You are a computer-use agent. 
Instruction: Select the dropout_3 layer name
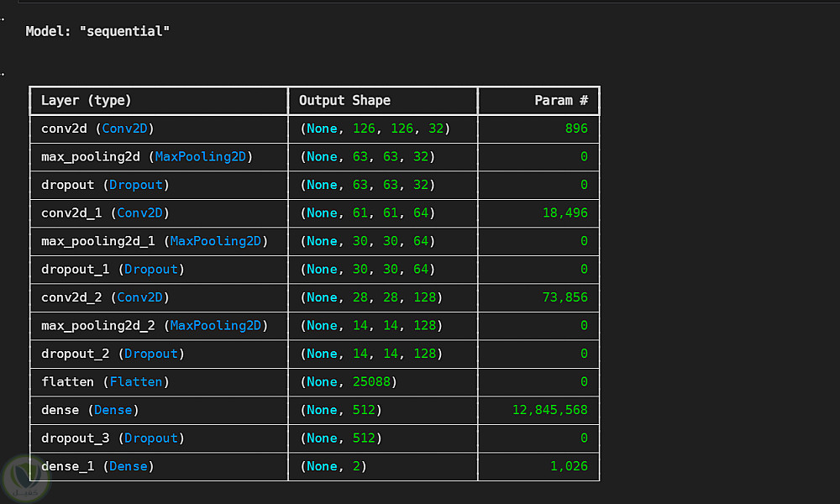[x=76, y=438]
